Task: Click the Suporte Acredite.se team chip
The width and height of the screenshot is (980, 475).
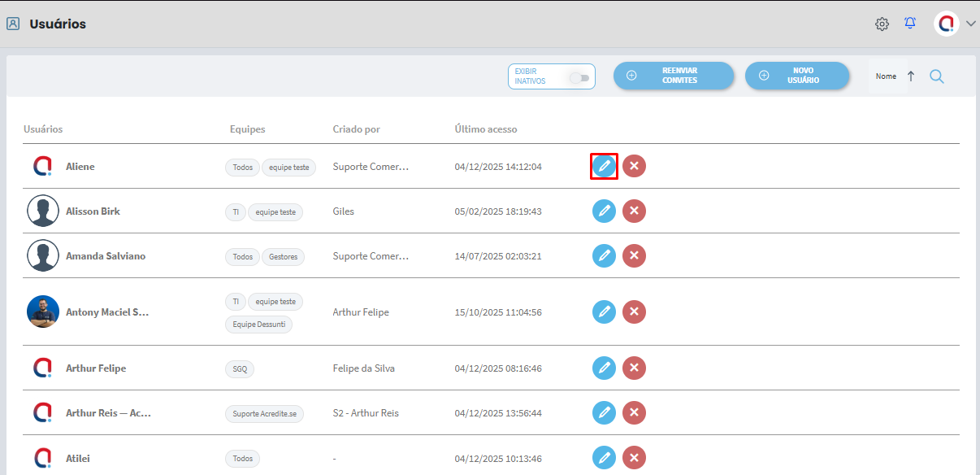Action: 264,413
